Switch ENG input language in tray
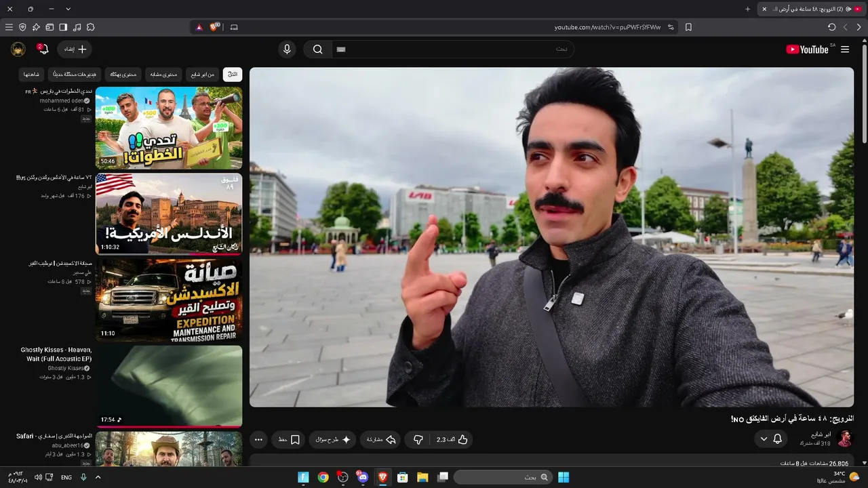This screenshot has height=488, width=868. point(66,477)
